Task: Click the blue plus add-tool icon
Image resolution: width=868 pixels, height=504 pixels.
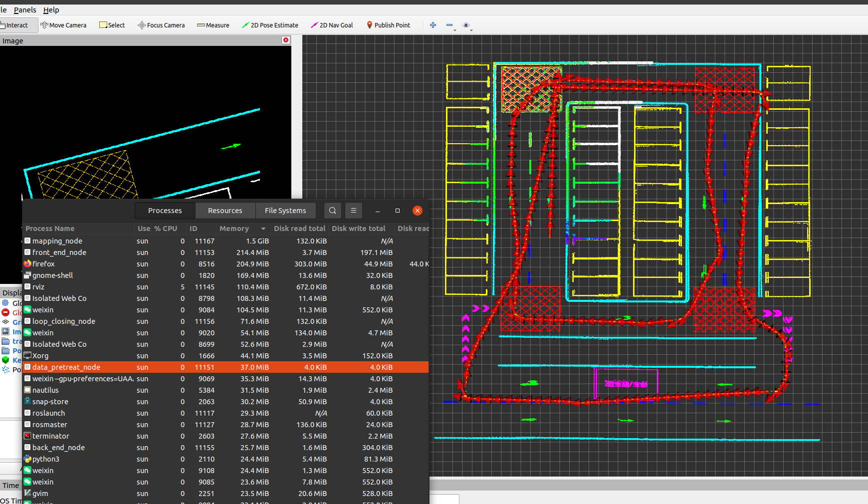Action: (433, 25)
